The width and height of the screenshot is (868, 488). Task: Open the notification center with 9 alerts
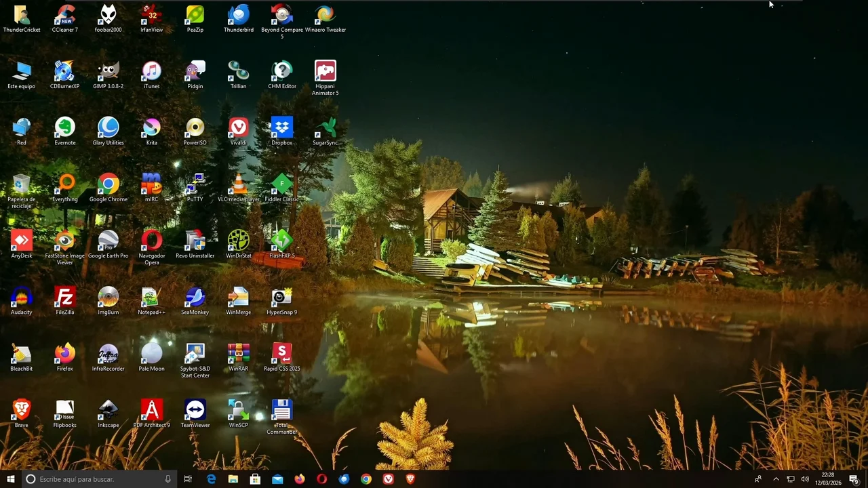click(x=854, y=479)
